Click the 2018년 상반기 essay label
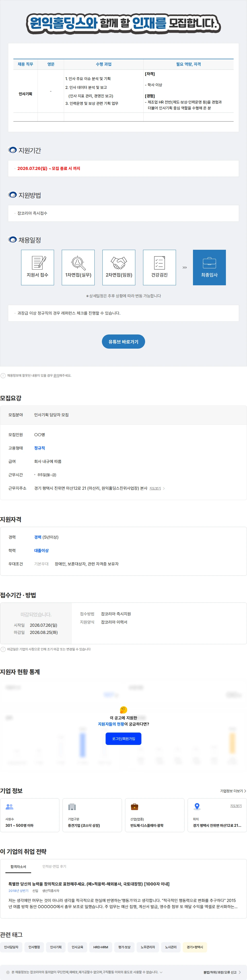Image resolution: width=247 pixels, height=980 pixels. (18, 891)
